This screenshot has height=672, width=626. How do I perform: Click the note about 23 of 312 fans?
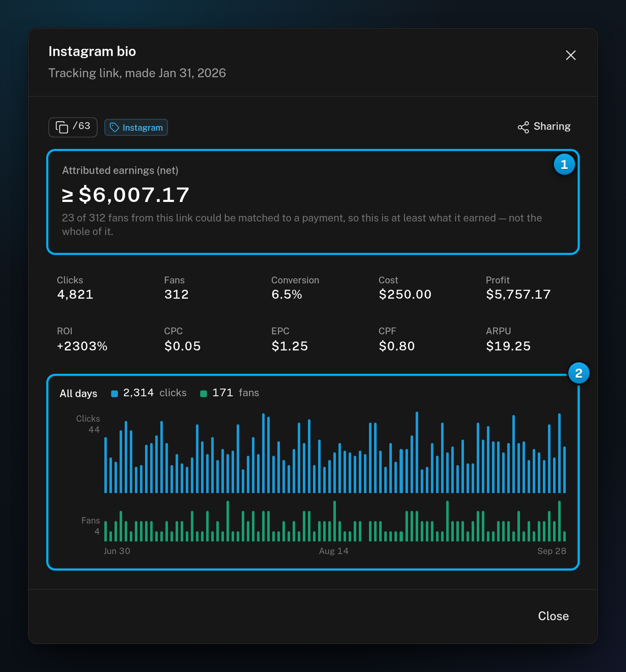click(x=302, y=225)
